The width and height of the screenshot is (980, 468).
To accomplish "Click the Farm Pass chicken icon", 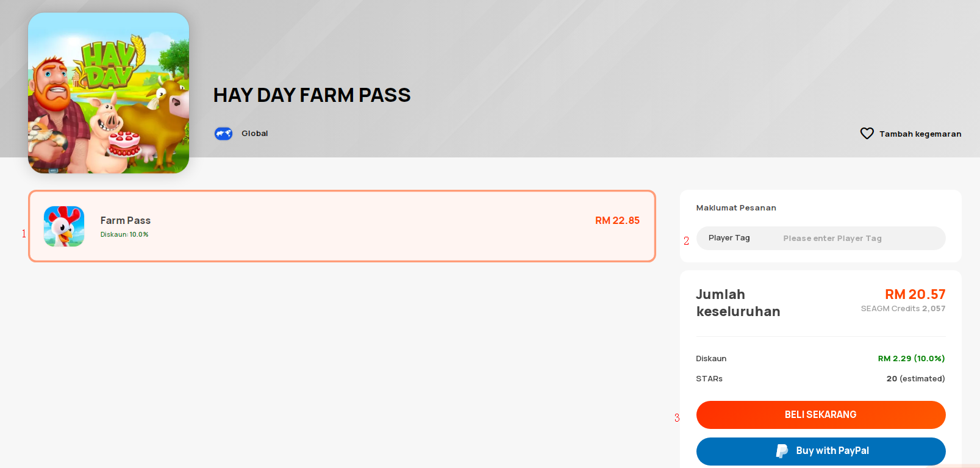I will click(x=64, y=226).
